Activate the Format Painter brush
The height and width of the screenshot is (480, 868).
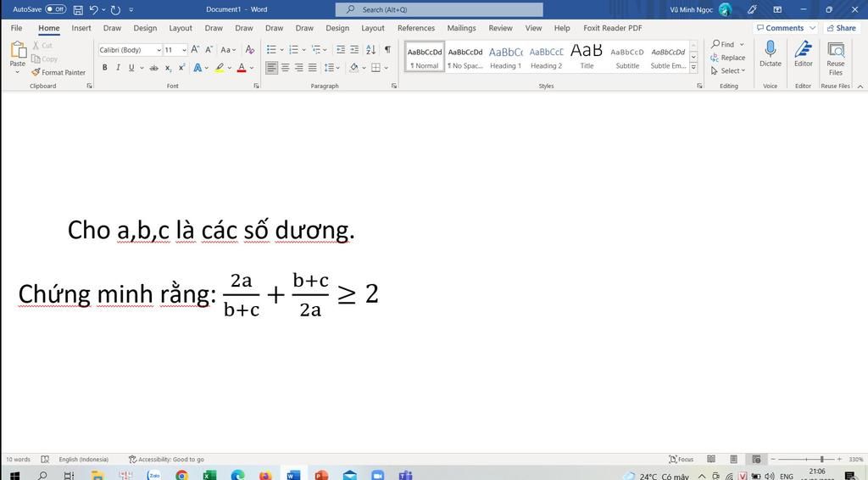[x=58, y=72]
